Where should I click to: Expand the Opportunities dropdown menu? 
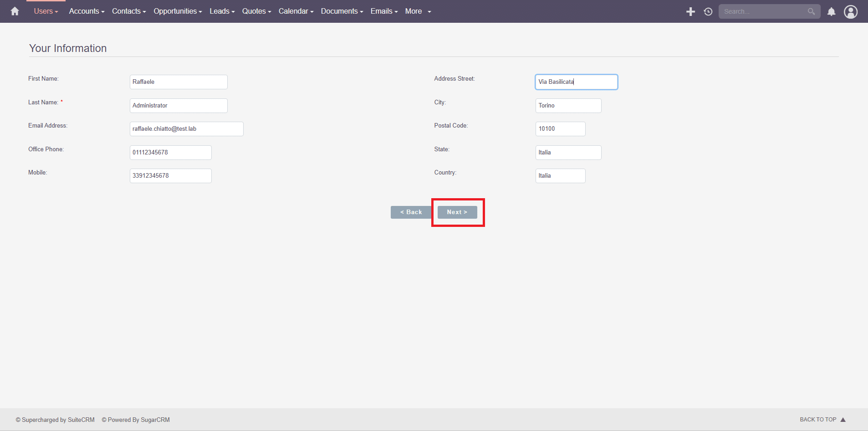click(x=178, y=11)
